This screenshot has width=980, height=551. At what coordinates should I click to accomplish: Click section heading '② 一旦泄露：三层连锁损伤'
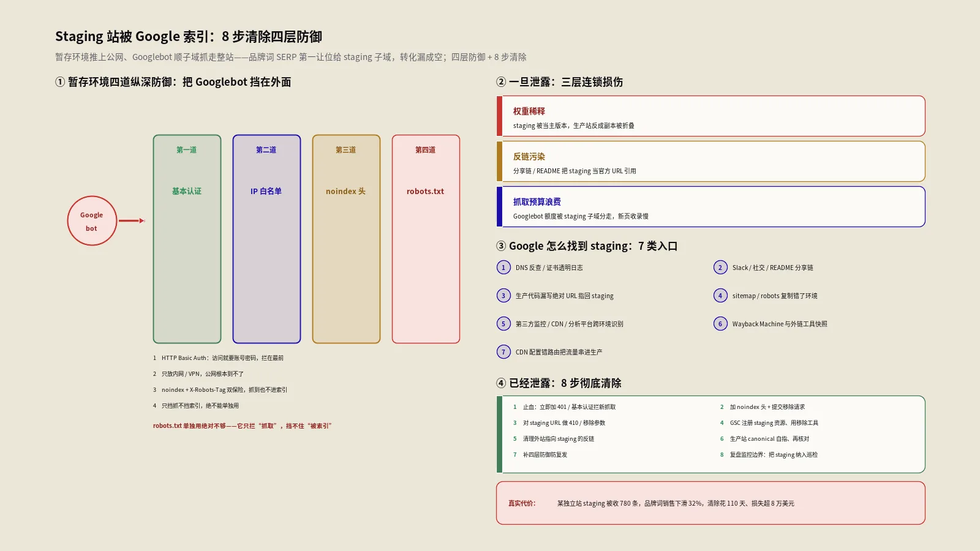[560, 82]
